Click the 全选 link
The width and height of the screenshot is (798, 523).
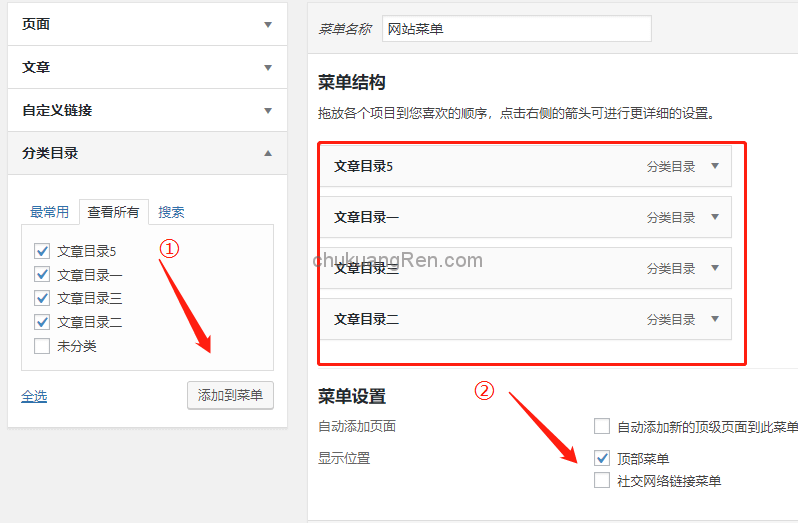coord(34,396)
